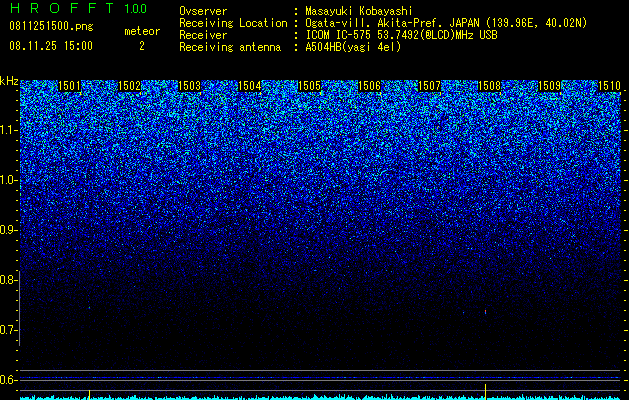Click the 08.11.25 15:00 date text
Image resolution: width=629 pixels, height=400 pixels.
tap(51, 46)
